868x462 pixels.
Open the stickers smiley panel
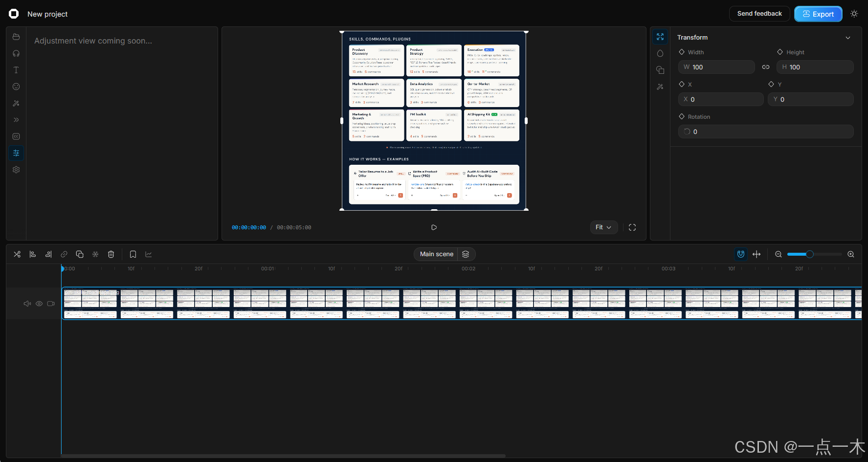coord(16,87)
